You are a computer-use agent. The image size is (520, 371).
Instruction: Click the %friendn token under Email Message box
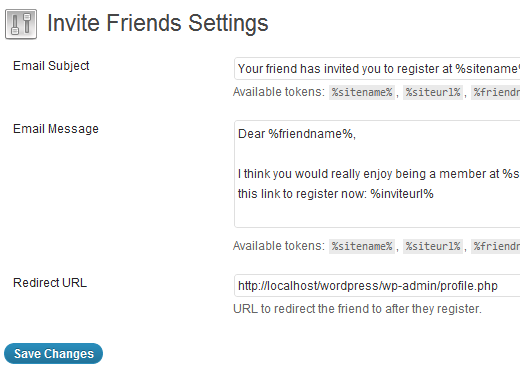pos(496,246)
